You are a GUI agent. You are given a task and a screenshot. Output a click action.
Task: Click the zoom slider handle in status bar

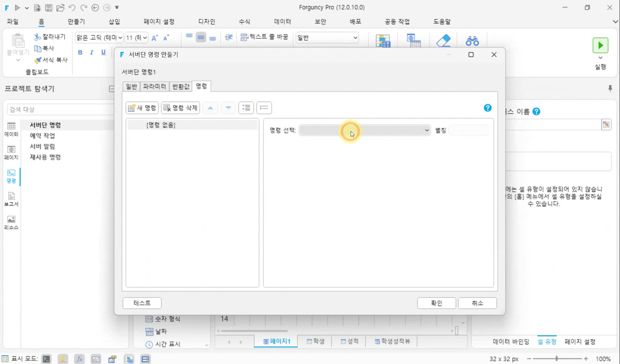tap(557, 359)
